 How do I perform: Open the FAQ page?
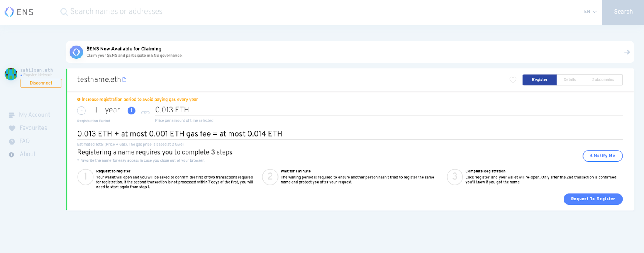25,141
